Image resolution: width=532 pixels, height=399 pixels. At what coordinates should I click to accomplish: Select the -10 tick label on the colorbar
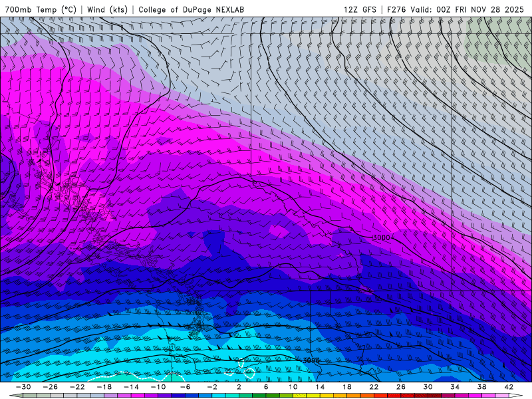click(x=158, y=387)
